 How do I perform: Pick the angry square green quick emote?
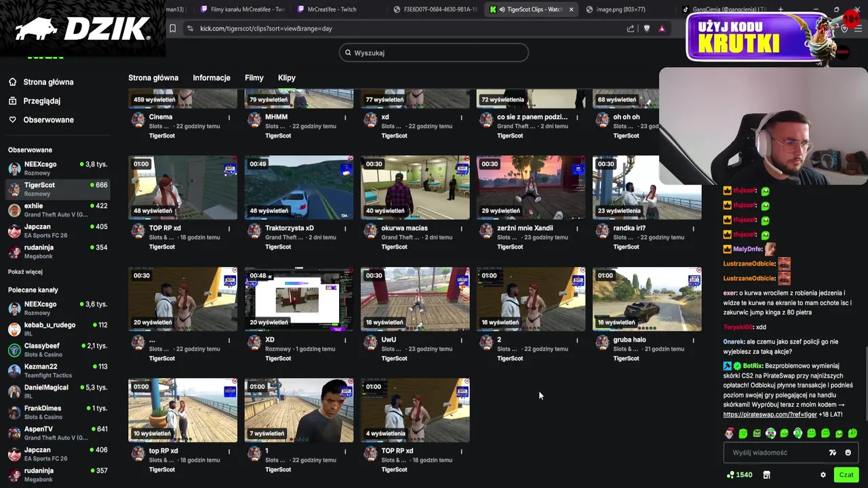click(x=757, y=433)
